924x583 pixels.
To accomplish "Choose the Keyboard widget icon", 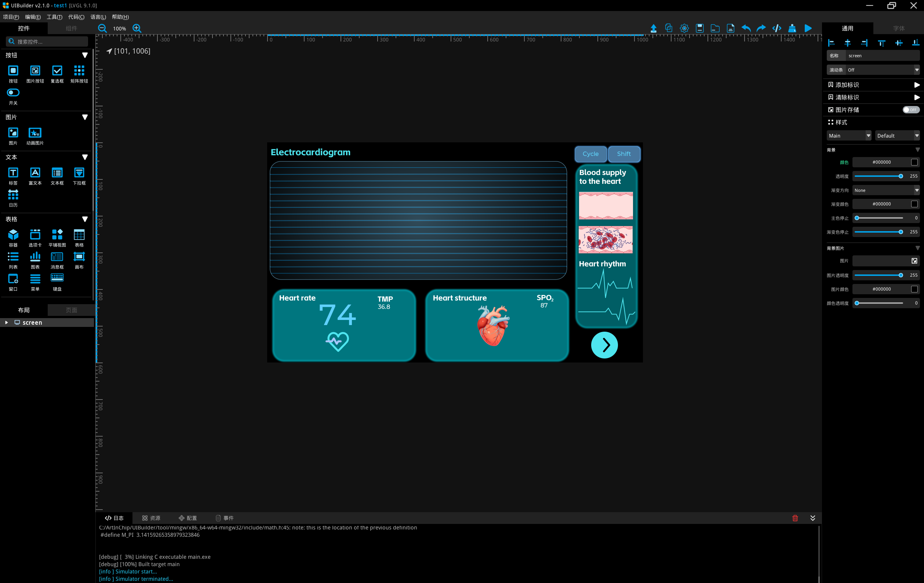I will click(x=57, y=278).
